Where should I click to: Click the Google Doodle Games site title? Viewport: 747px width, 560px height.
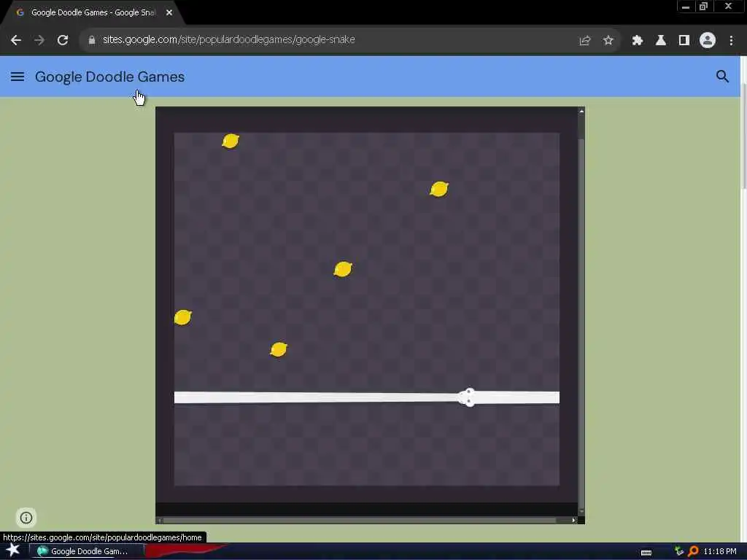coord(109,77)
